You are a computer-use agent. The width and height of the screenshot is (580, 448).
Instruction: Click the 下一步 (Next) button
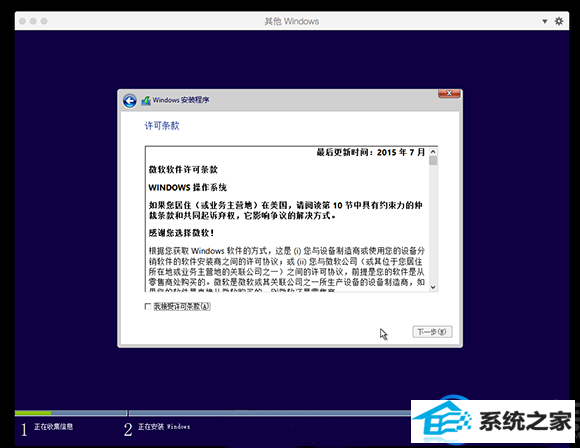tap(432, 331)
